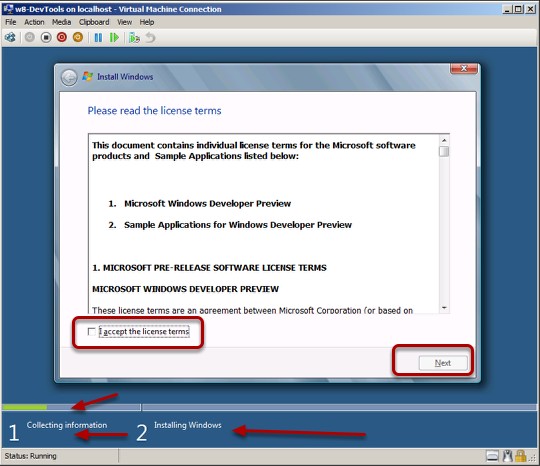Click the gold lock icon in status bar
The image size is (540, 466).
pos(520,456)
